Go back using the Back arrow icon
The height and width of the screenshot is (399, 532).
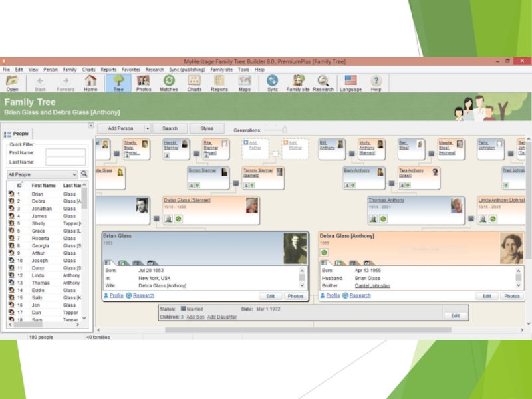point(40,84)
